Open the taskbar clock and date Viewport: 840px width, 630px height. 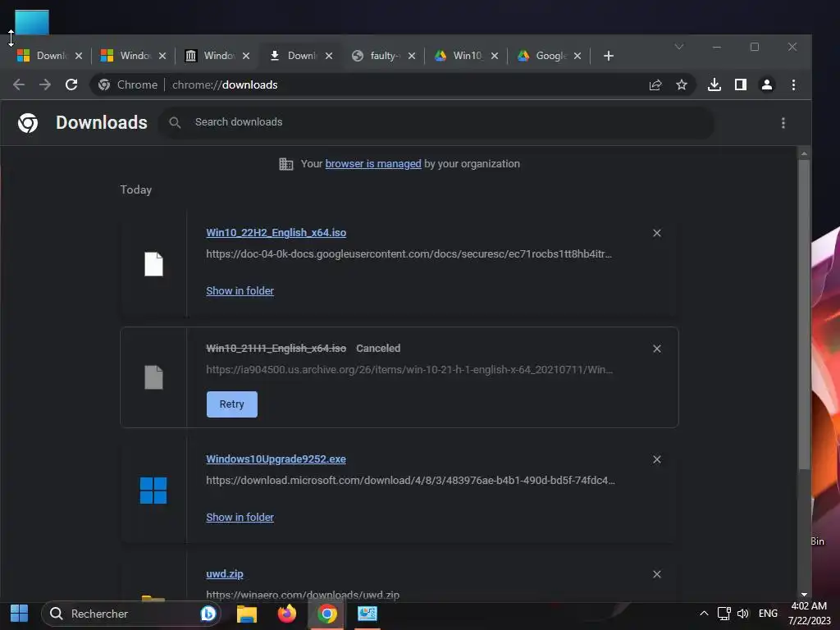(809, 614)
